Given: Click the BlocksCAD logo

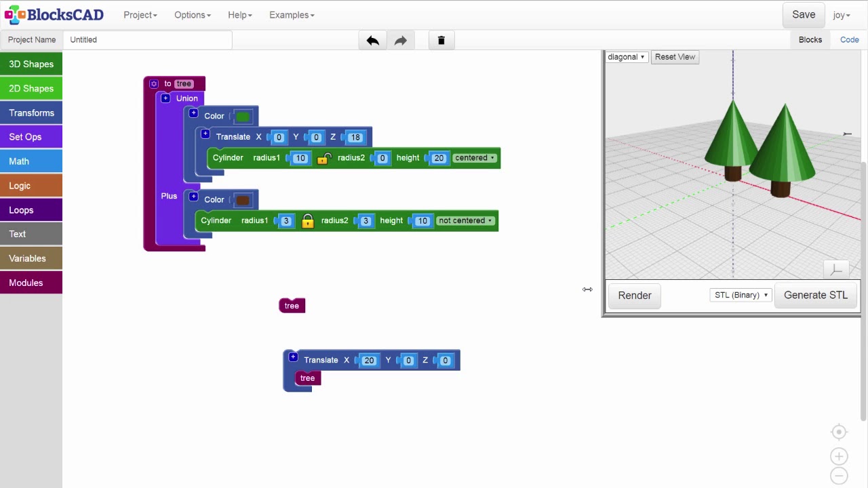Looking at the screenshot, I should (x=54, y=14).
